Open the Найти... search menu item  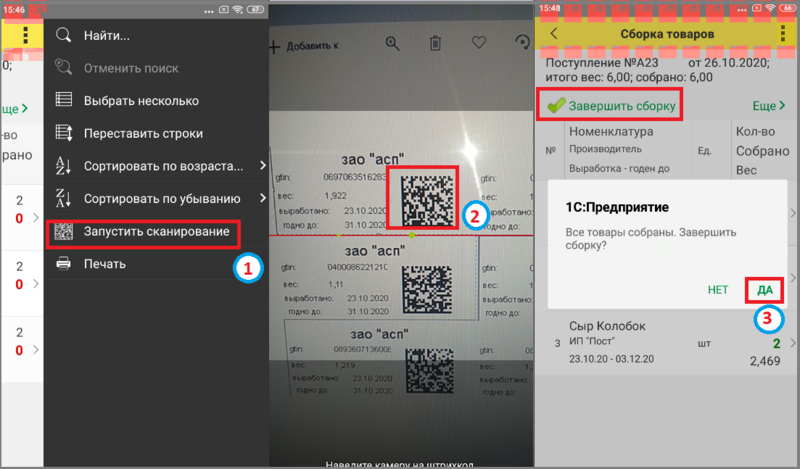tap(156, 35)
